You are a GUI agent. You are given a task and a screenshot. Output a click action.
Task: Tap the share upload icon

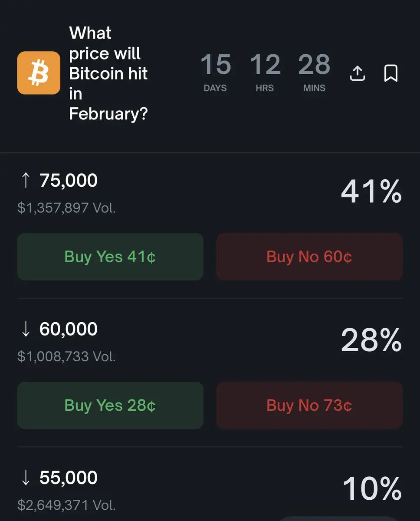[357, 73]
